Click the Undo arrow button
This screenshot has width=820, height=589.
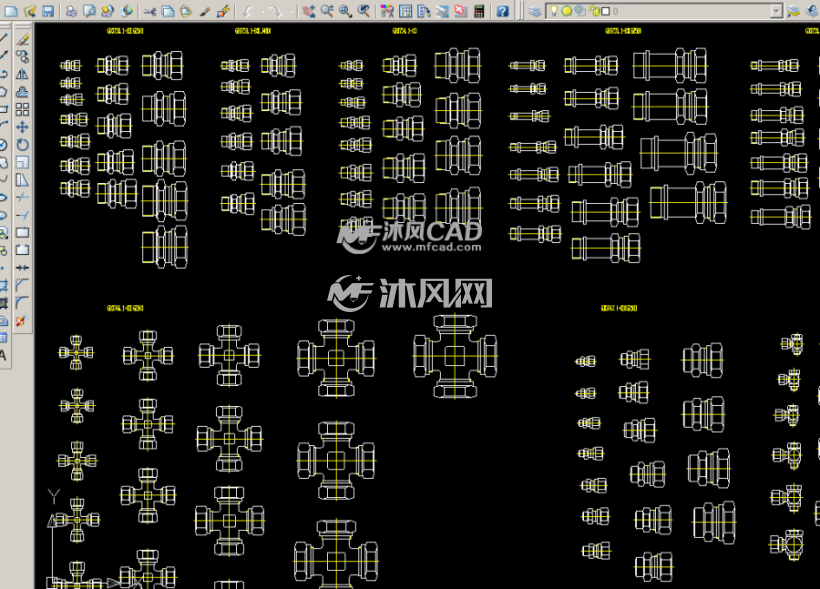click(x=248, y=10)
